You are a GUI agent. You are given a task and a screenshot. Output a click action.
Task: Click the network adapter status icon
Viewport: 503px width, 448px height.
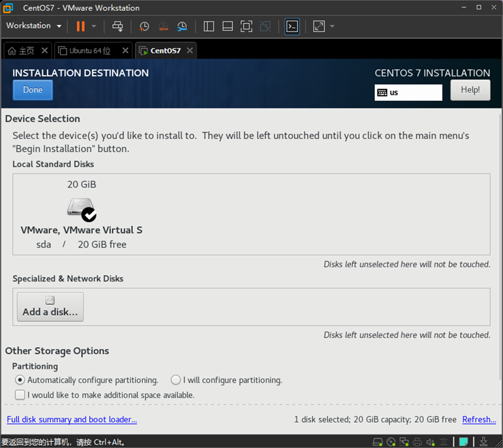pyautogui.click(x=404, y=442)
